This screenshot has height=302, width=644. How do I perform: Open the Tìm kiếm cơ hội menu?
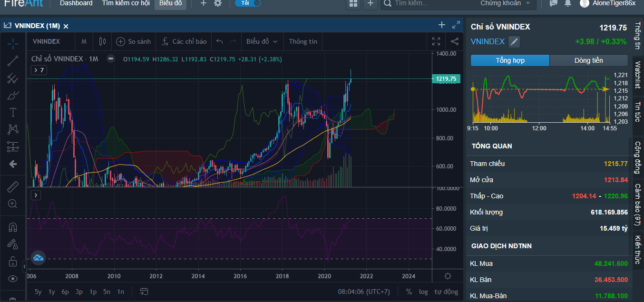point(126,3)
